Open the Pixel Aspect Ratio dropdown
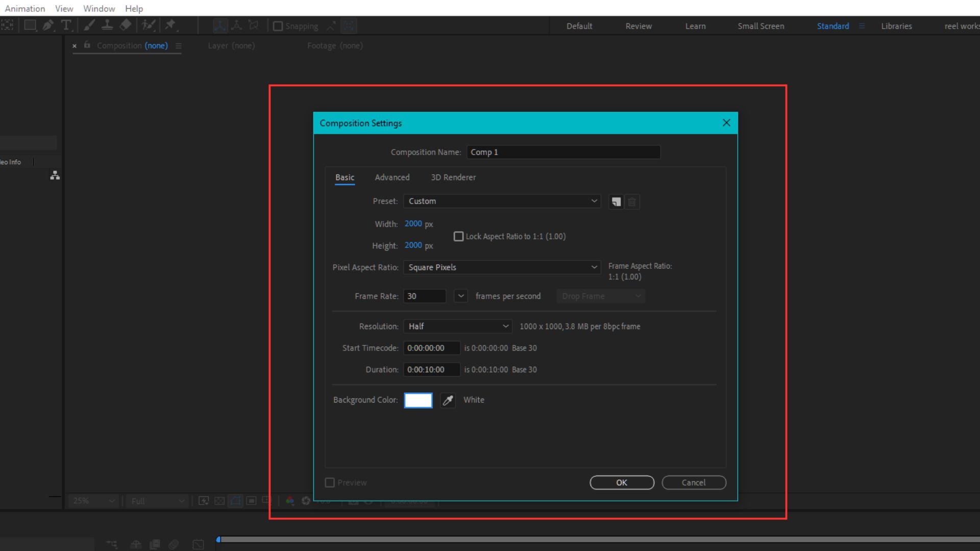This screenshot has height=551, width=980. click(501, 267)
